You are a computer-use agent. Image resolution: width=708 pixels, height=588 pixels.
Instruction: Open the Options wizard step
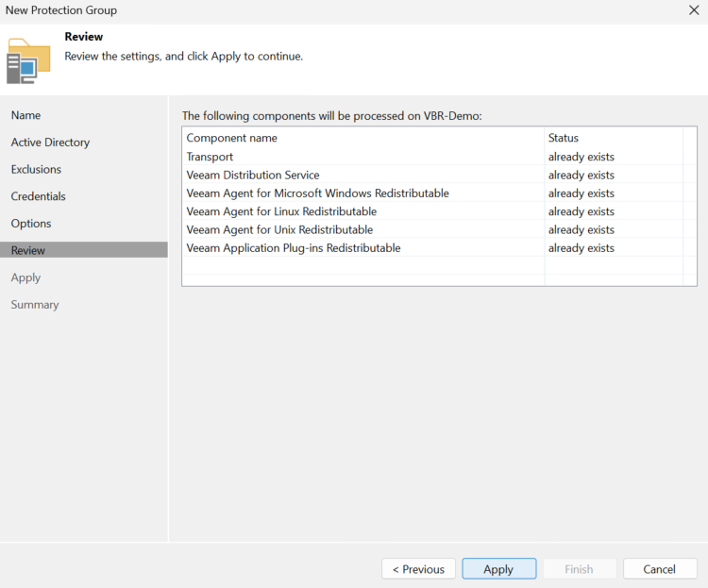point(31,224)
